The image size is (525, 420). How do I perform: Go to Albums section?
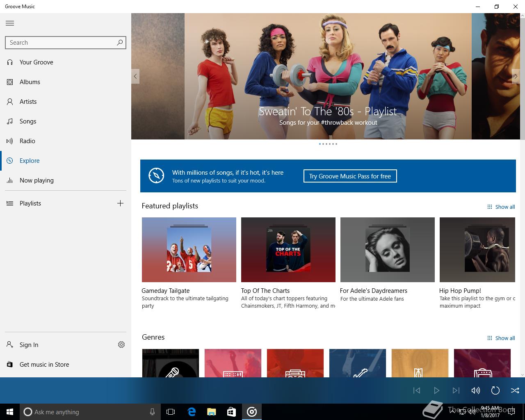click(x=66, y=82)
